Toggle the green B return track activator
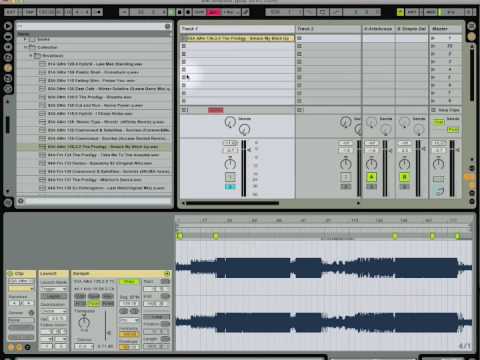The width and height of the screenshot is (480, 360). point(405,177)
